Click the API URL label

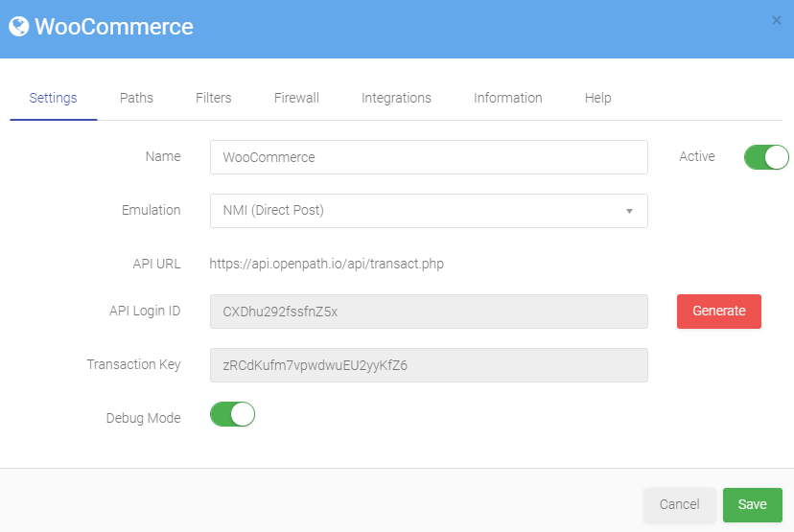156,264
